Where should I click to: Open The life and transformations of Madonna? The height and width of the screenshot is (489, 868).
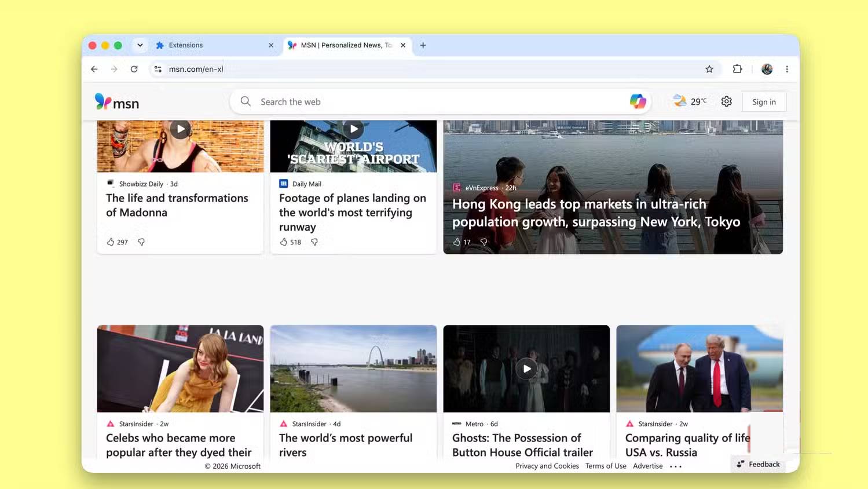[x=177, y=205]
